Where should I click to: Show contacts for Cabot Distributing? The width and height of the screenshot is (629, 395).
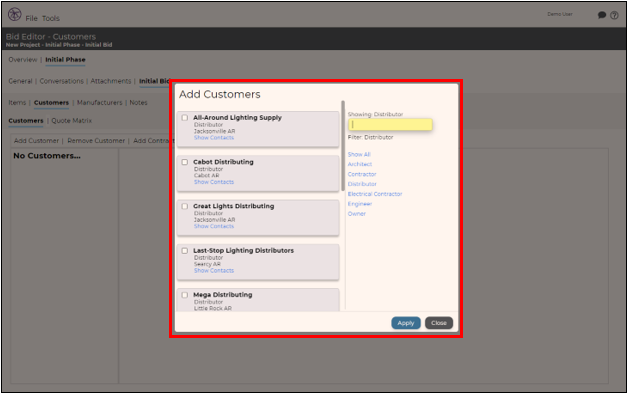point(214,182)
